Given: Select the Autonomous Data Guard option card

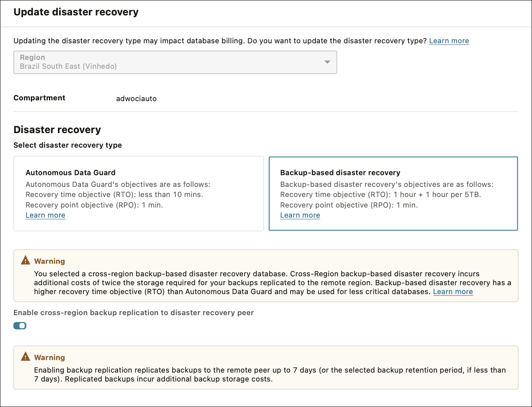Looking at the screenshot, I should tap(138, 193).
